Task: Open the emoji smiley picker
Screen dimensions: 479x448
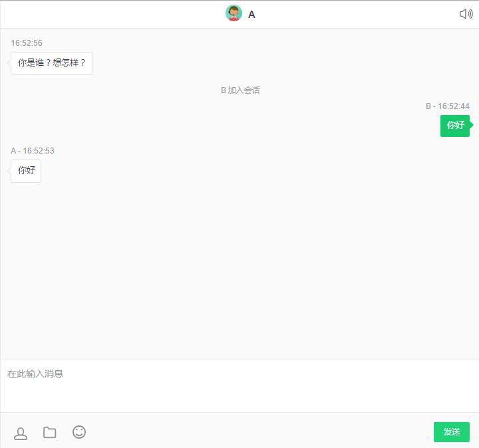Action: click(79, 432)
